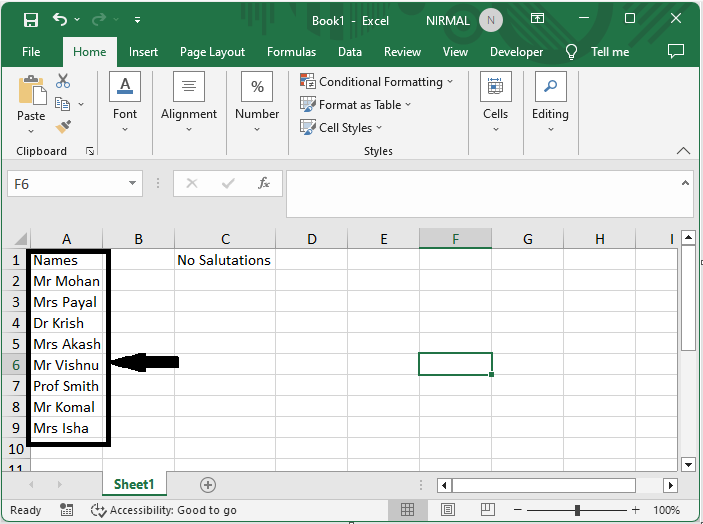Image resolution: width=703 pixels, height=524 pixels.
Task: Click the Sheet1 worksheet tab
Action: (134, 485)
